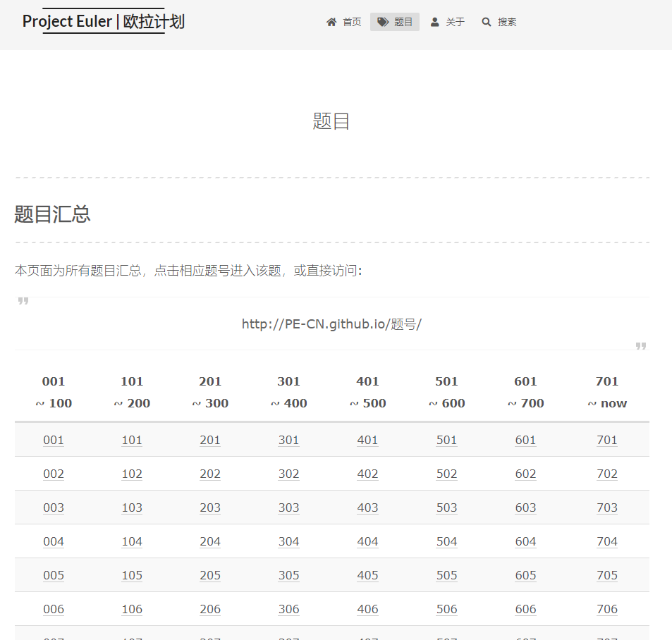Click the magnifier search icon

[486, 22]
